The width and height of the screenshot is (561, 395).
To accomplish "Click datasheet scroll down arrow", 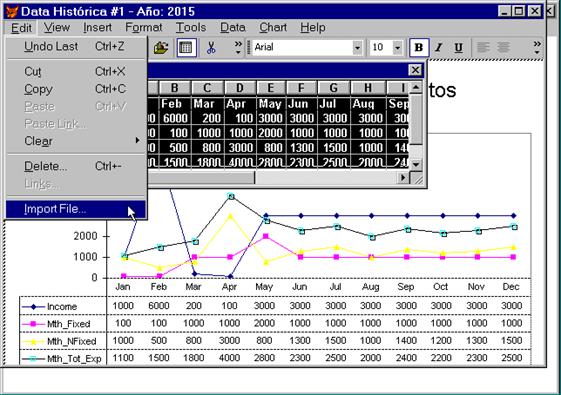I will [416, 164].
